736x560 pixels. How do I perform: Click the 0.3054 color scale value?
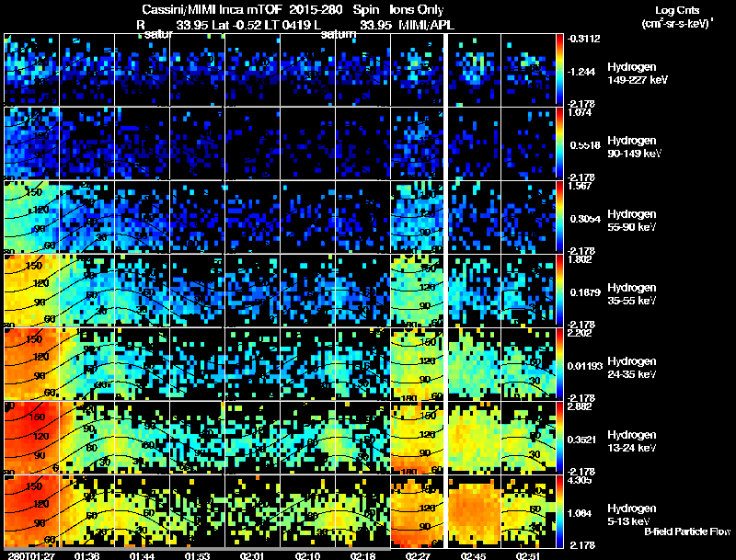pyautogui.click(x=585, y=219)
